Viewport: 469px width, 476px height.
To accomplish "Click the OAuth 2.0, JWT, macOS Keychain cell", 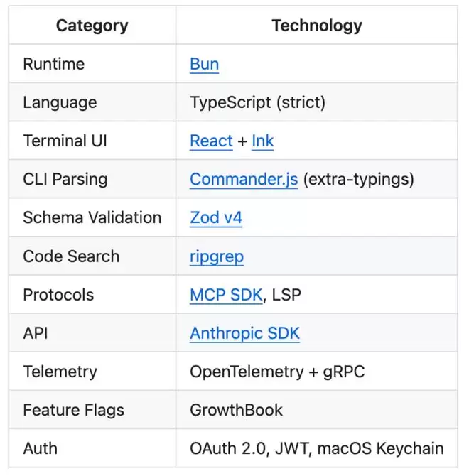I will (x=316, y=448).
